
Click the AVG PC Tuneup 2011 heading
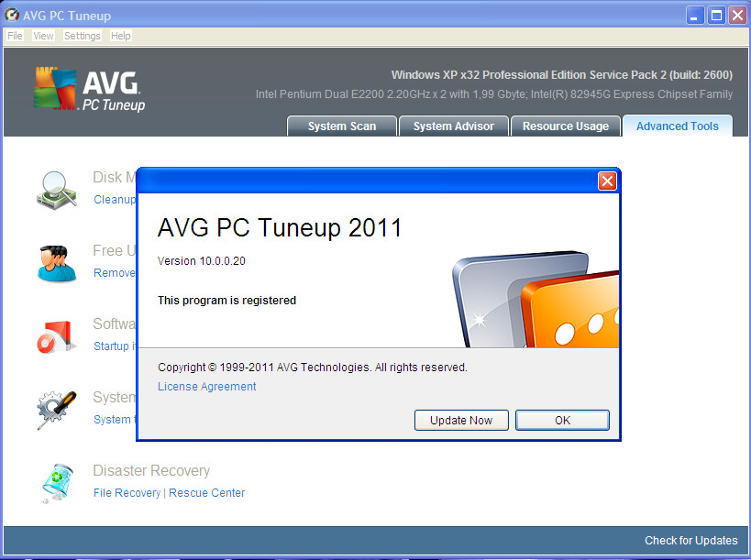[x=280, y=227]
